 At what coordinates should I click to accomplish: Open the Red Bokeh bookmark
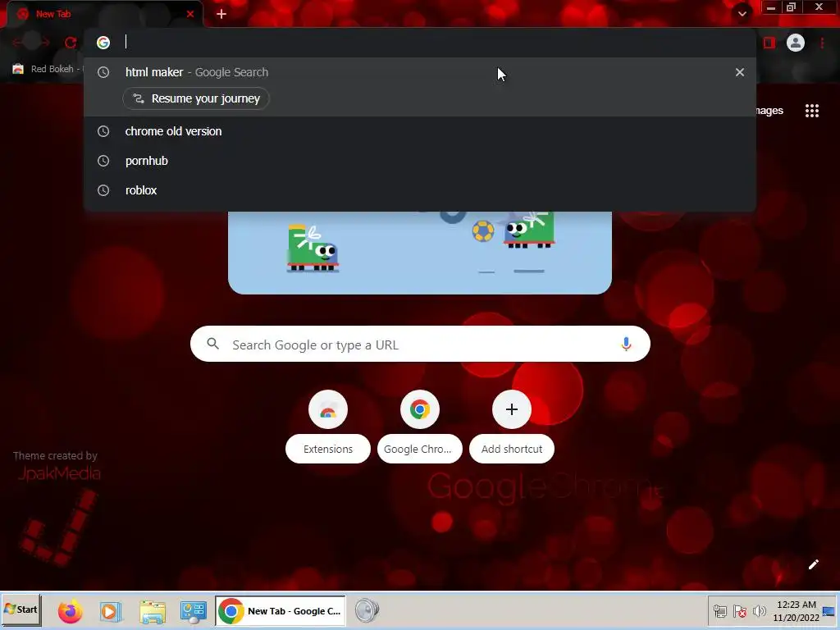tap(47, 69)
